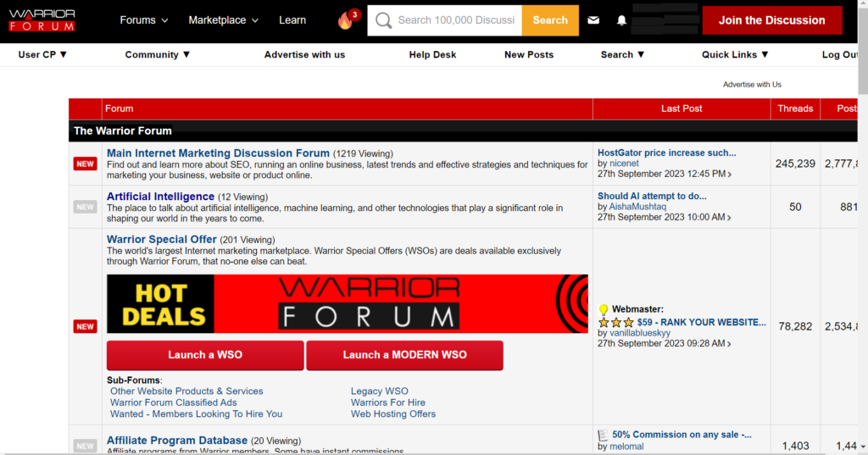Open the notification bell icon
The width and height of the screenshot is (868, 455).
coord(621,20)
